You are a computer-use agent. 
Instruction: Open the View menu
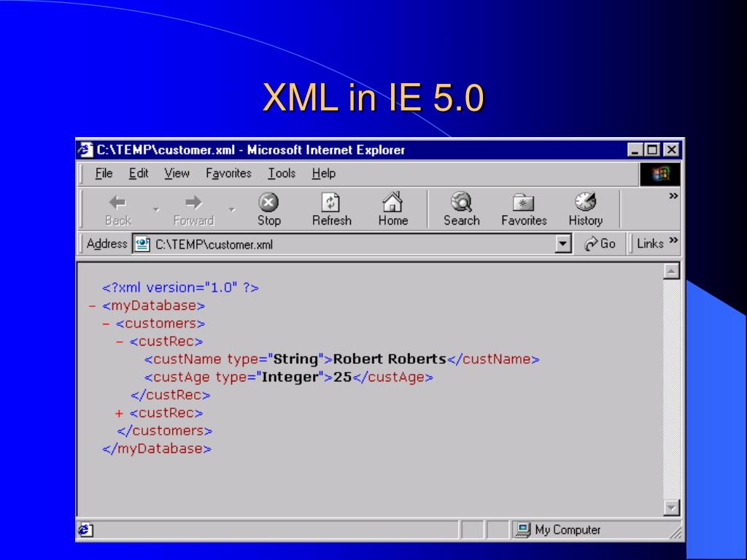tap(177, 174)
